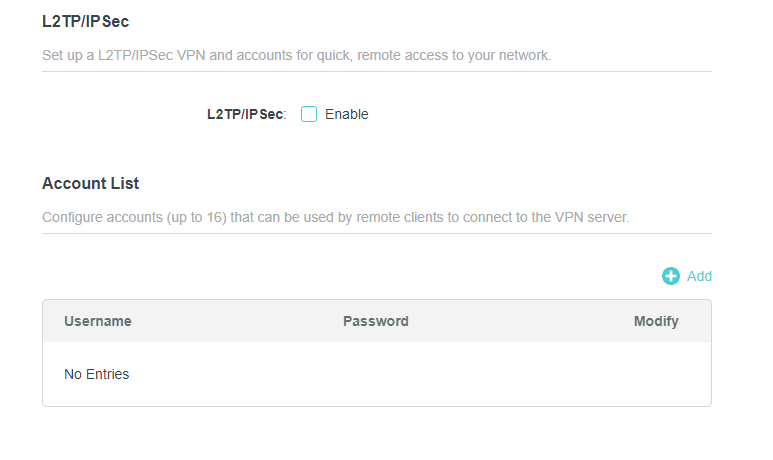
Task: Click blank area left of the Add button
Action: [400, 276]
